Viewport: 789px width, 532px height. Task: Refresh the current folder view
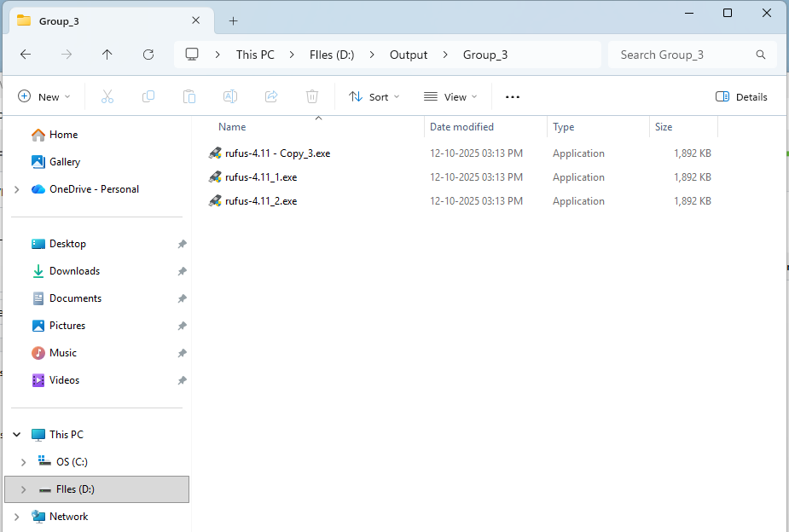click(x=148, y=54)
